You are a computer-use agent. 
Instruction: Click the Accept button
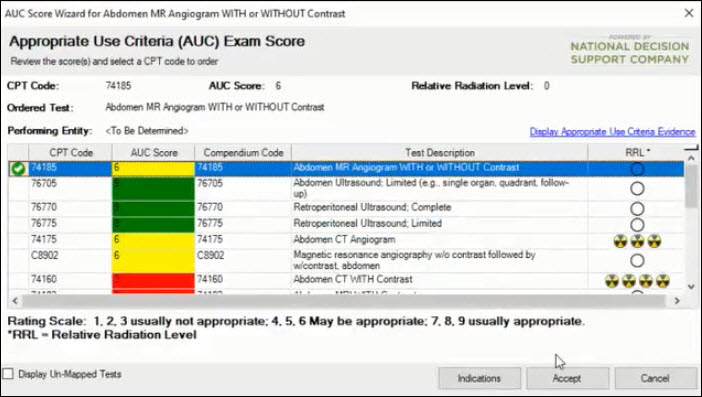point(567,378)
